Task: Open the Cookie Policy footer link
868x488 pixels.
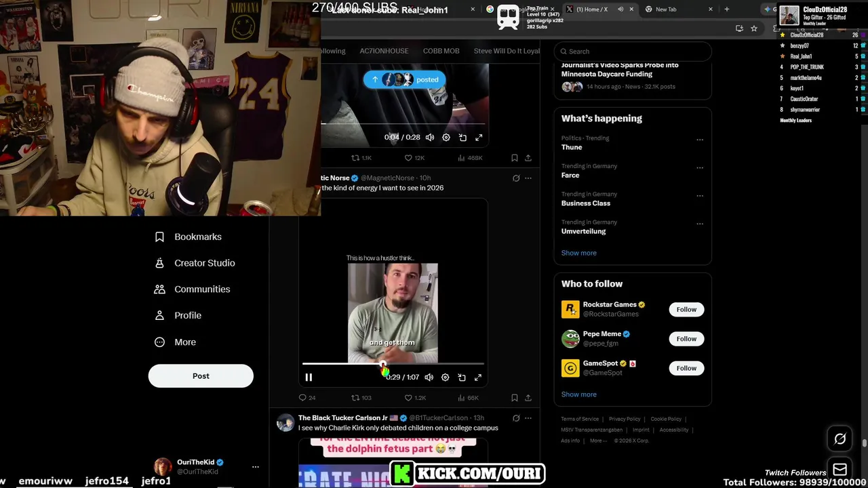Action: point(666,419)
